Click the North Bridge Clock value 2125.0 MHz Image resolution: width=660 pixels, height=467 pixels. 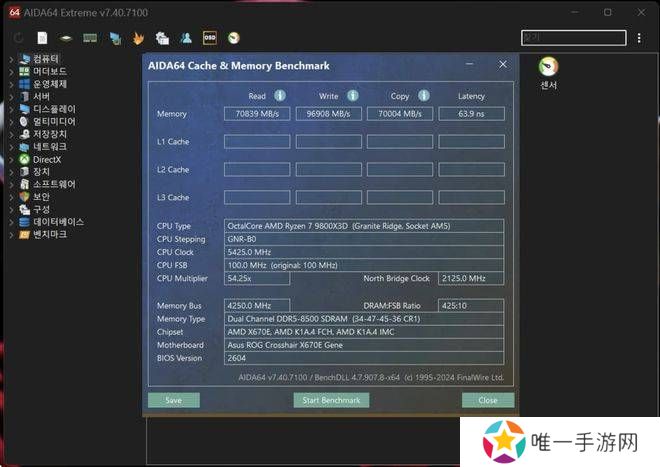471,278
